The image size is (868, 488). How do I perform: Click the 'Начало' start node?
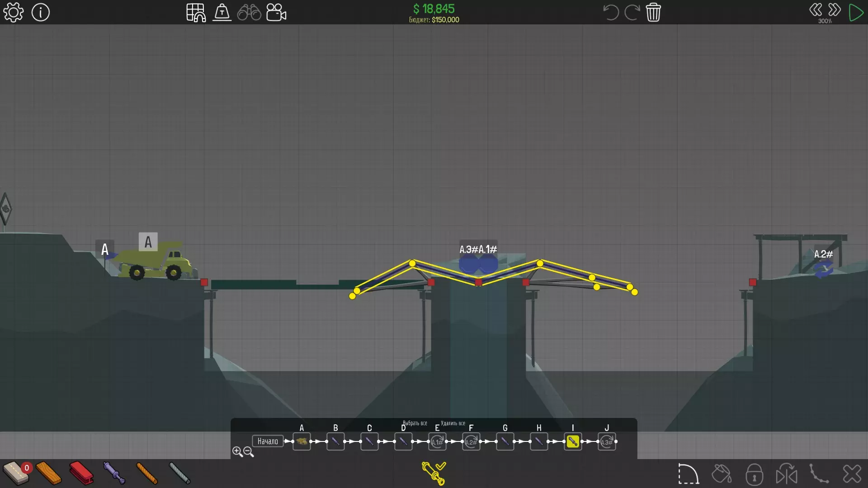pos(268,441)
